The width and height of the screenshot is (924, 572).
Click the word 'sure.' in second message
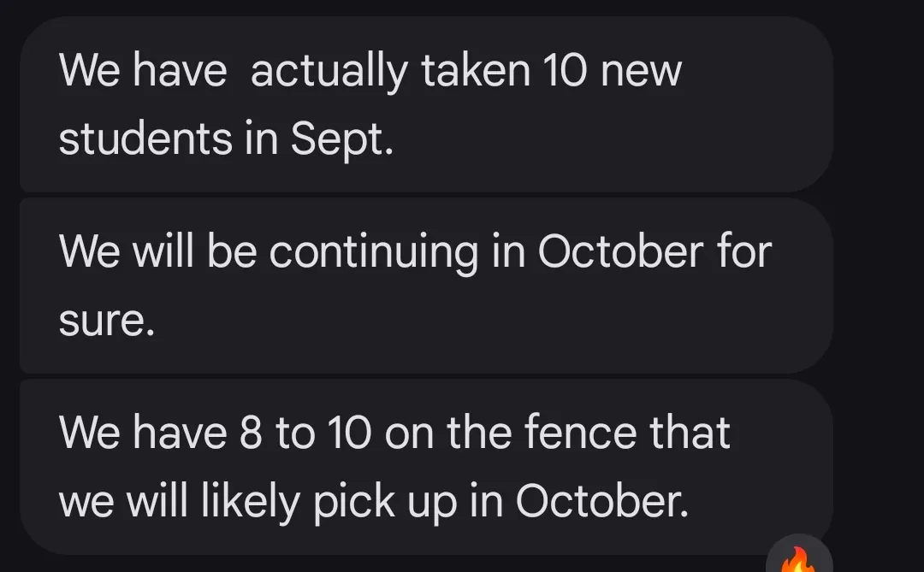click(x=106, y=321)
